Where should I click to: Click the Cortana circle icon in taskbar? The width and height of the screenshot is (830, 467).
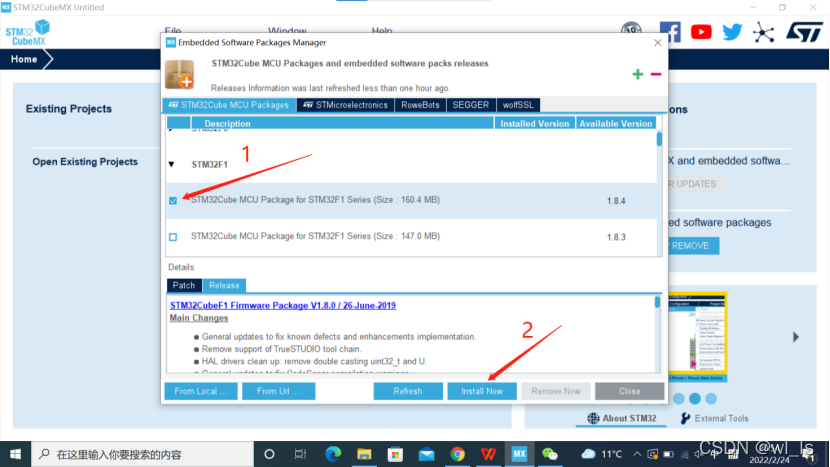269,454
